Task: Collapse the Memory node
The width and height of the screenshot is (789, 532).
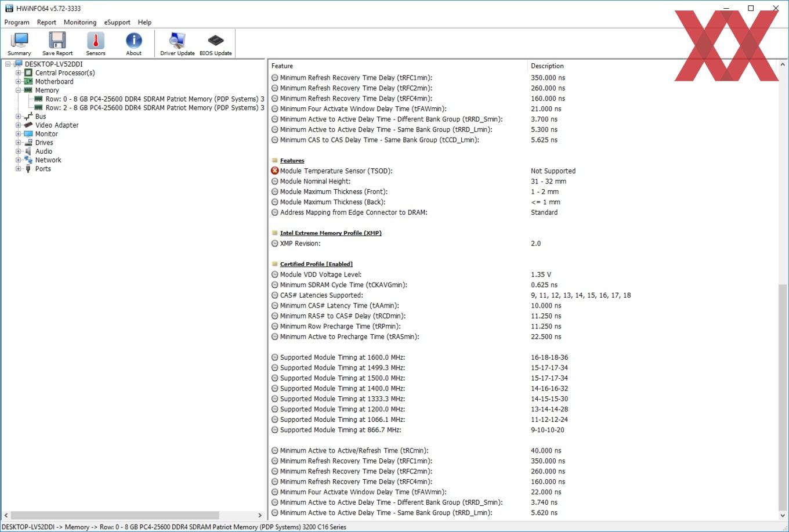Action: tap(19, 90)
